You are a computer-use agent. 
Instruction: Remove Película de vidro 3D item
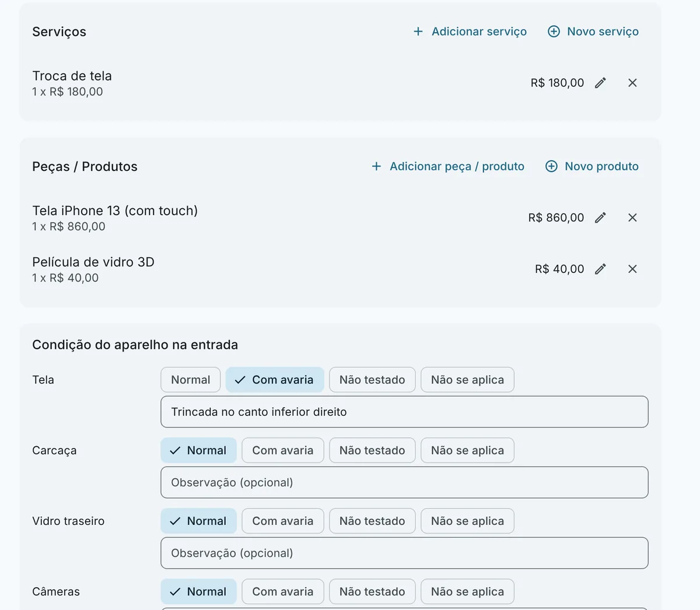click(632, 269)
